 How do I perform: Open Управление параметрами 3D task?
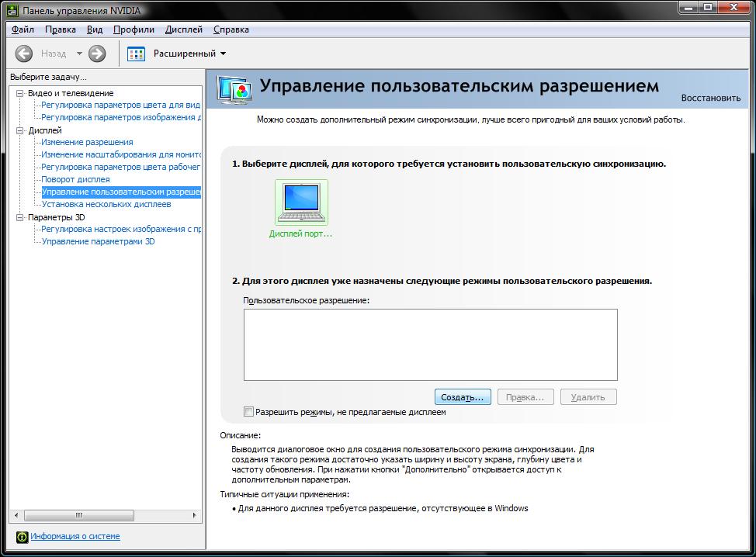98,241
